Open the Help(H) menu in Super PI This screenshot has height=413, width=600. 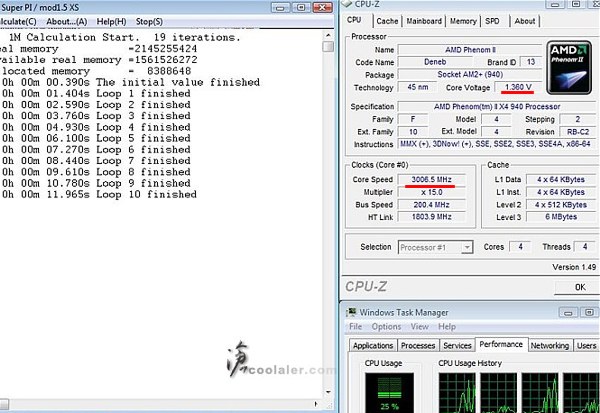click(111, 22)
